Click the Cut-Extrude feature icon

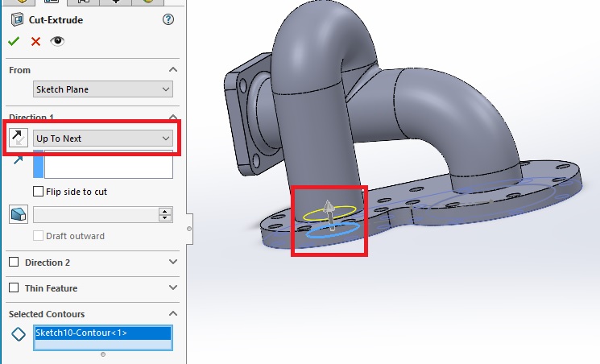(17, 19)
